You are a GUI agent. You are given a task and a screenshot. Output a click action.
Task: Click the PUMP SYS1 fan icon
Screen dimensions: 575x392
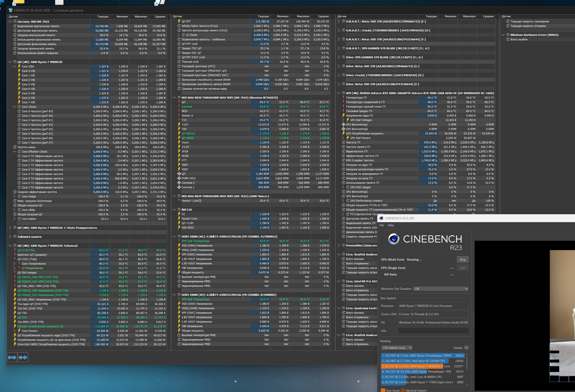[179, 178]
